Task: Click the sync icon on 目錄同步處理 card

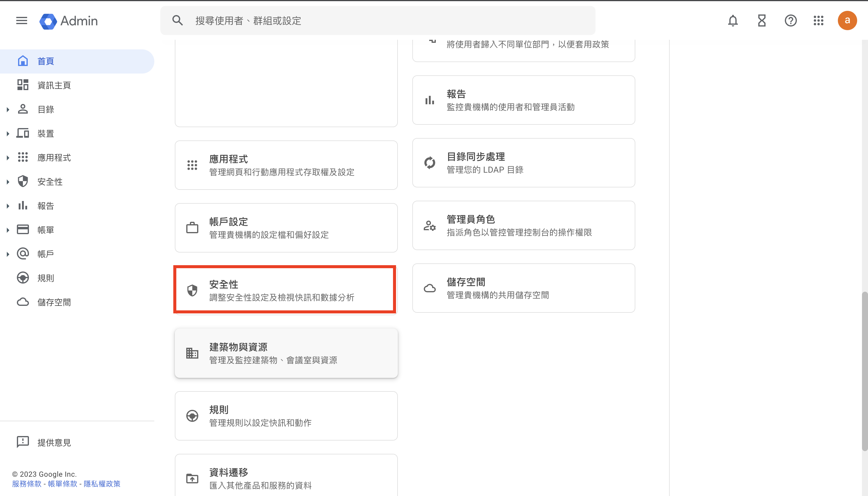Action: click(x=429, y=163)
